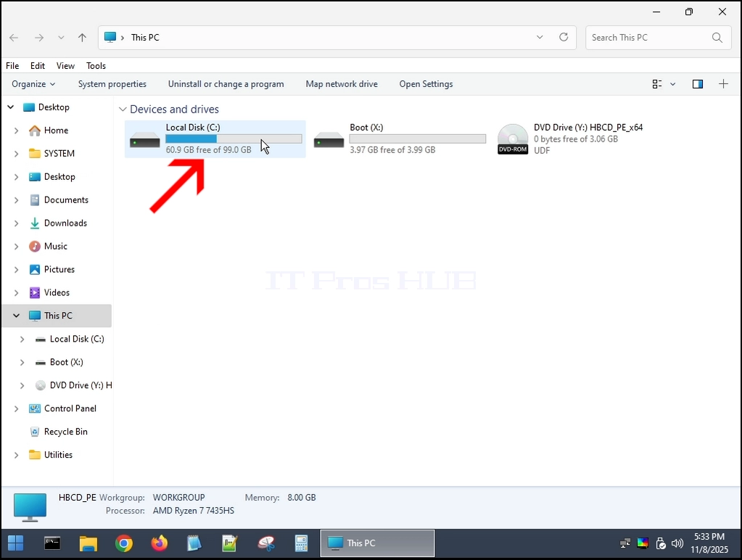Open the Organize dropdown
The height and width of the screenshot is (560, 742).
[x=33, y=84]
